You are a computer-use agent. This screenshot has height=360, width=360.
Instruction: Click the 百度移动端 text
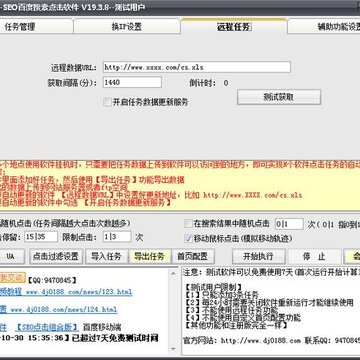pyautogui.click(x=102, y=327)
